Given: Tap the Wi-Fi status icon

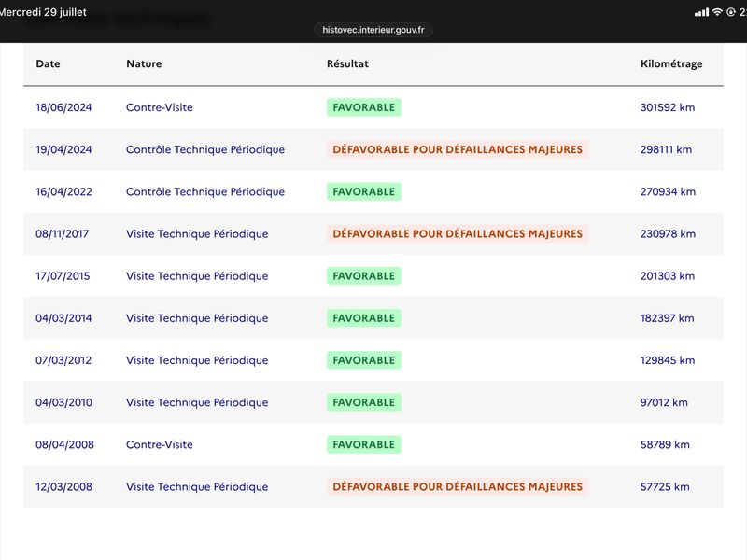Looking at the screenshot, I should coord(717,12).
